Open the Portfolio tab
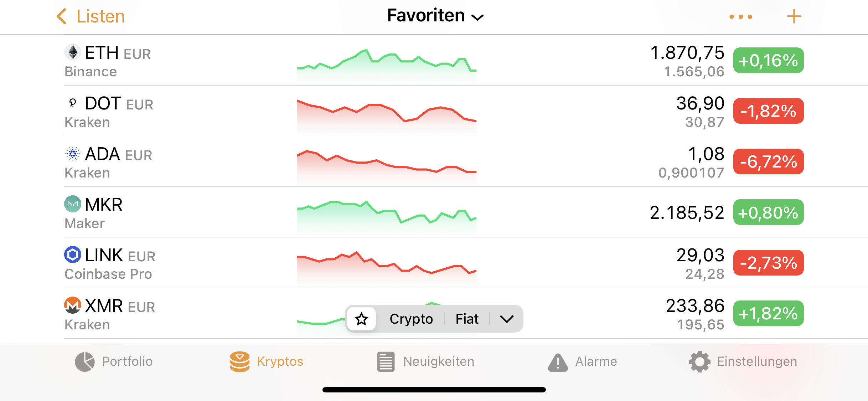The image size is (868, 401). pos(114,362)
